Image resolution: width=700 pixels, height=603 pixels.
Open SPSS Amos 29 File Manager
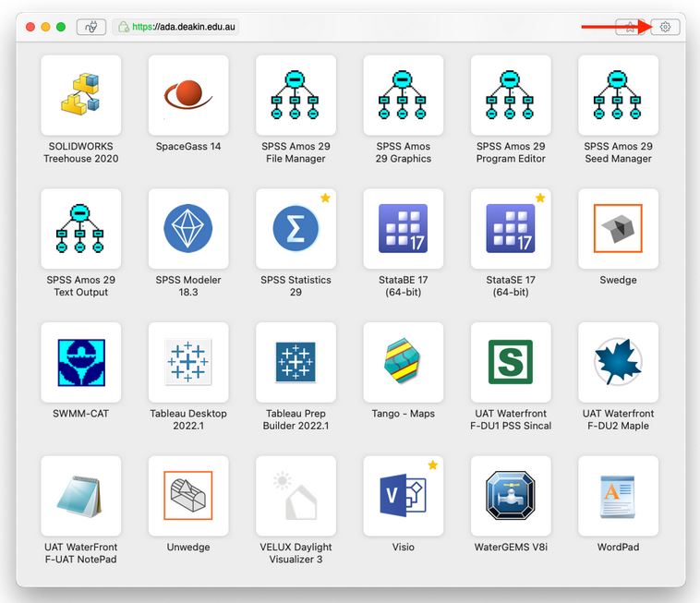(296, 95)
